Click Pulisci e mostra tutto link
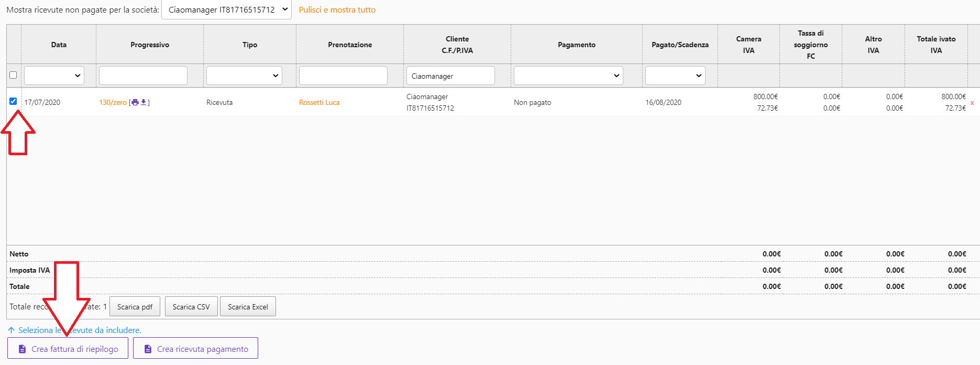The height and width of the screenshot is (365, 980). (337, 10)
